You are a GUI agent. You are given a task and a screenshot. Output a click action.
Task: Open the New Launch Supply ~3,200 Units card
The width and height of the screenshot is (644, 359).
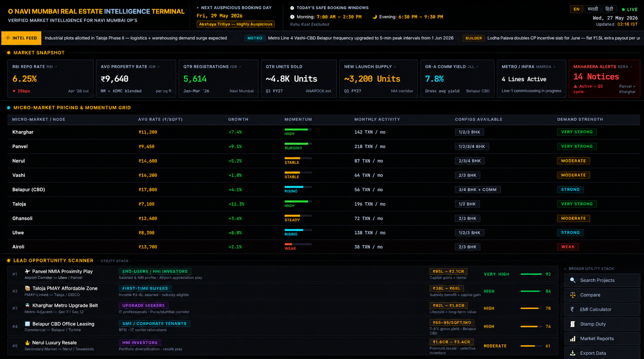pyautogui.click(x=379, y=79)
